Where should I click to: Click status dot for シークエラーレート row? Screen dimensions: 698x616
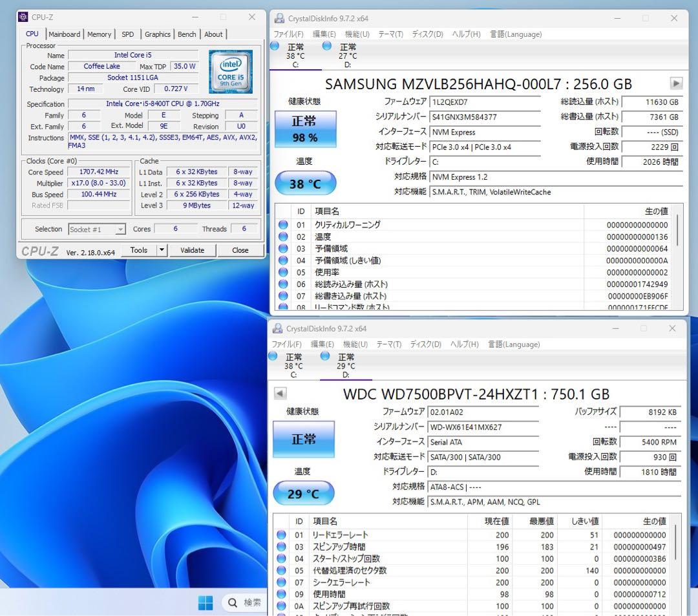tap(281, 582)
